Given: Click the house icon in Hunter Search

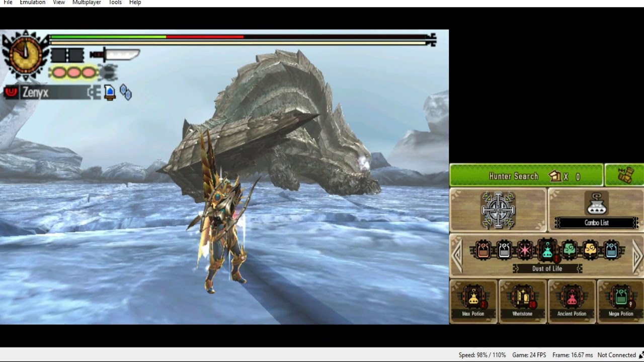Looking at the screenshot, I should click(x=554, y=176).
